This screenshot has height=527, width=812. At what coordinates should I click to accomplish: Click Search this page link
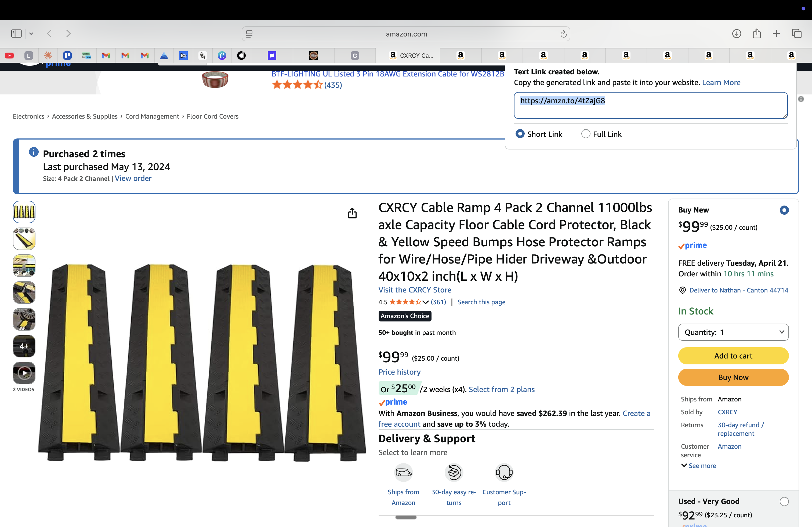pos(481,302)
